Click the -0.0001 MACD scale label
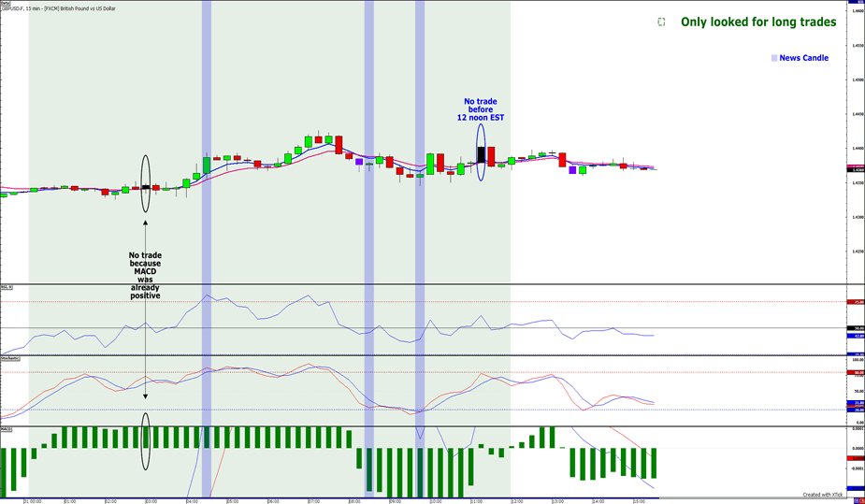 [858, 468]
